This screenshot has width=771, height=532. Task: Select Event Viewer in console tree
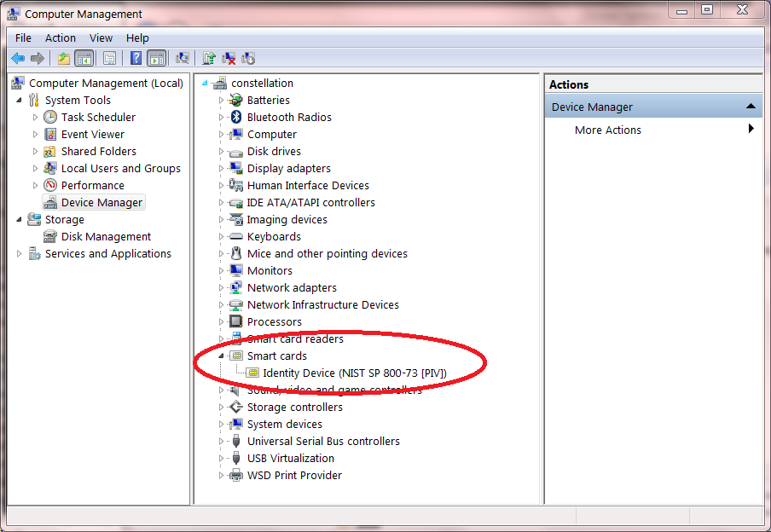point(92,134)
